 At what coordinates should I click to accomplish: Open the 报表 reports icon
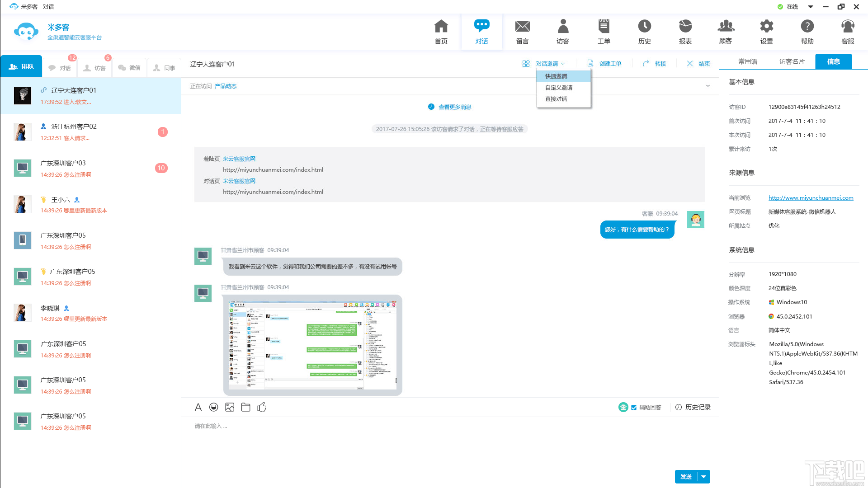[685, 27]
